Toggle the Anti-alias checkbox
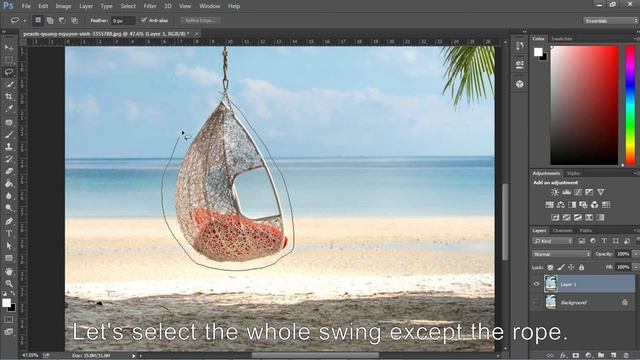Screen dimensions: 640x360 pyautogui.click(x=144, y=20)
